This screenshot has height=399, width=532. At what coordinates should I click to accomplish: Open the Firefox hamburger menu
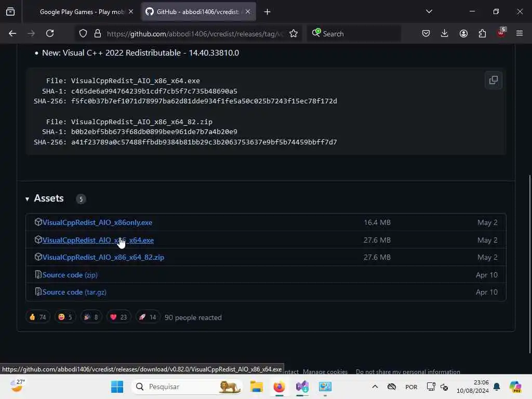(x=520, y=34)
